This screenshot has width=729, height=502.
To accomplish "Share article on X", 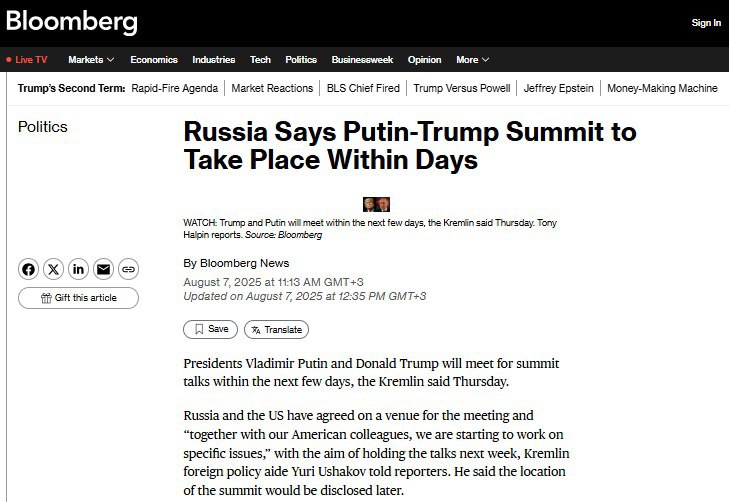I will 53,269.
